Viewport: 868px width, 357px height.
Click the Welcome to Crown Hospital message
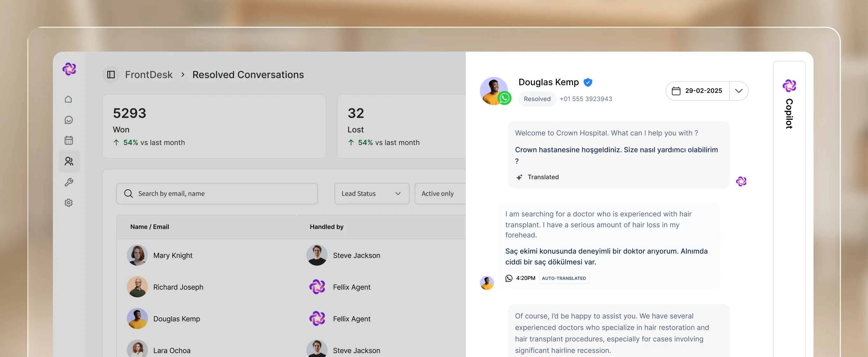tap(606, 133)
